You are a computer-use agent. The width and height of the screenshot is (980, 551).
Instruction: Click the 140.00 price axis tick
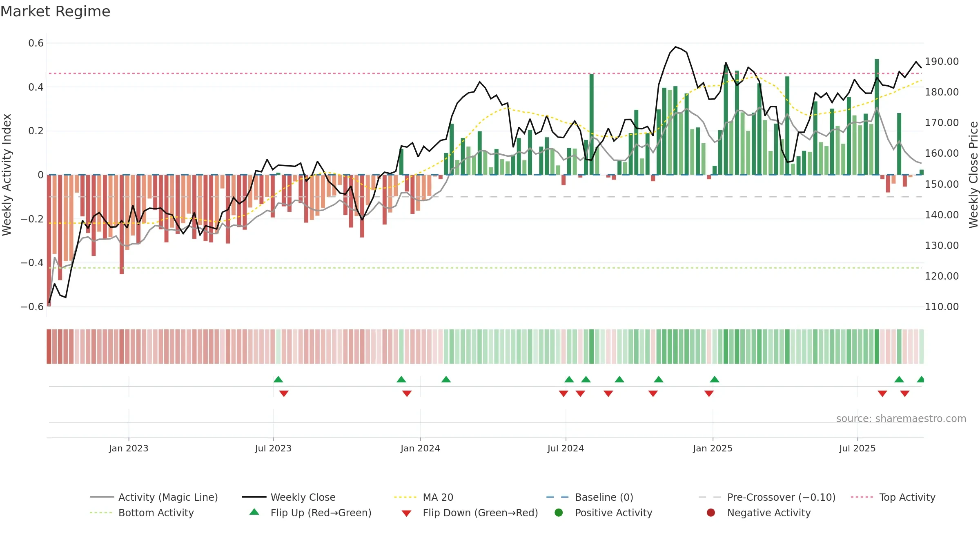click(942, 215)
